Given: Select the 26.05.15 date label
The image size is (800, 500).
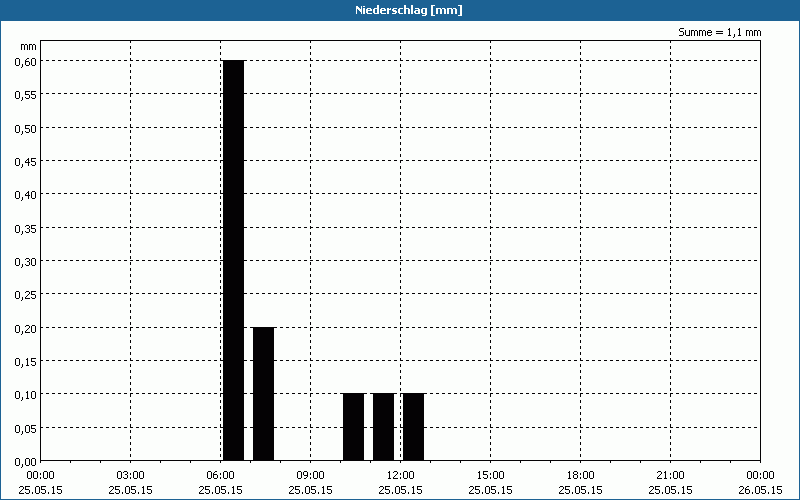Looking at the screenshot, I should point(760,490).
